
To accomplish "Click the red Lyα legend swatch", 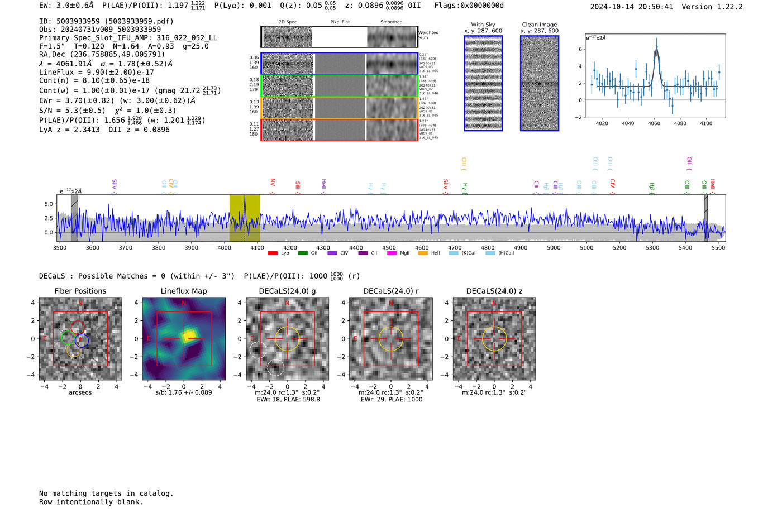I will point(273,253).
